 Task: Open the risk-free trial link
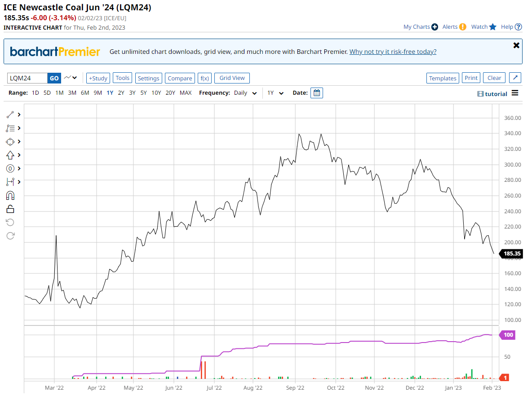tap(393, 52)
